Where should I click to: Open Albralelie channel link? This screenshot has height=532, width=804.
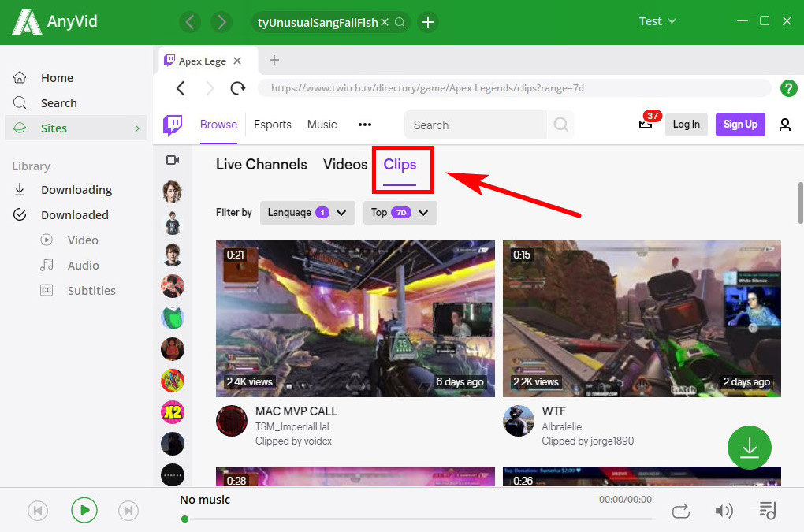coord(561,426)
